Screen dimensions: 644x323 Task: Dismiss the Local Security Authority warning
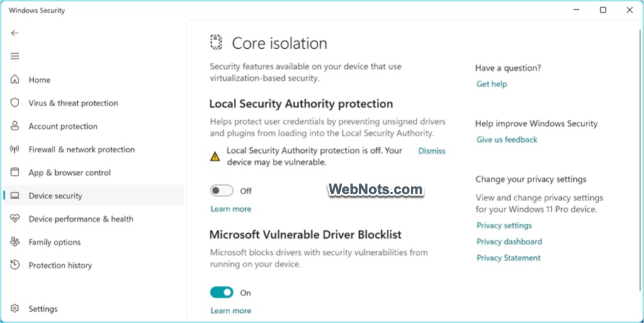pyautogui.click(x=431, y=151)
